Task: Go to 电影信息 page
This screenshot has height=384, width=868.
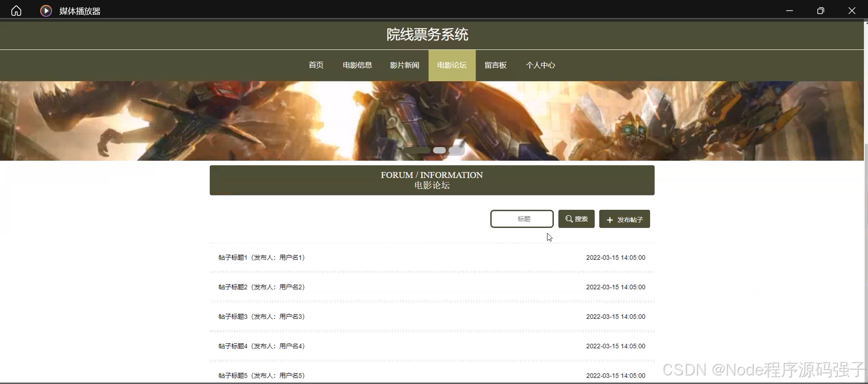Action: 357,65
